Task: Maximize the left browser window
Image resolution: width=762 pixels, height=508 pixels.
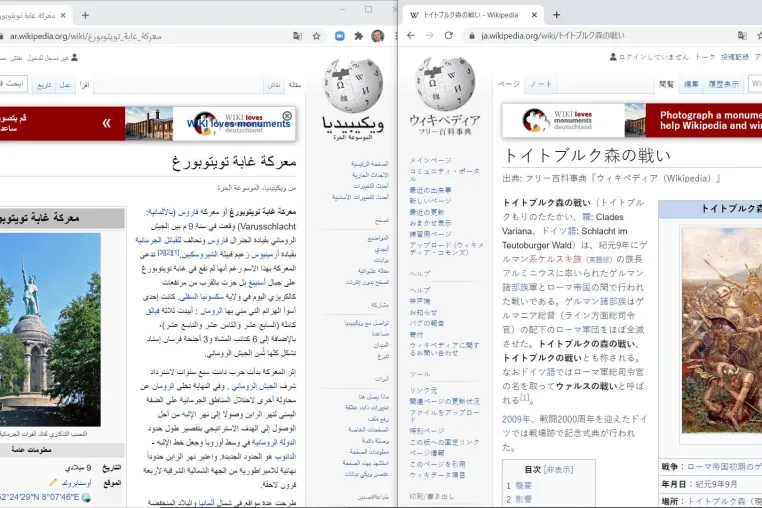Action: (368, 9)
